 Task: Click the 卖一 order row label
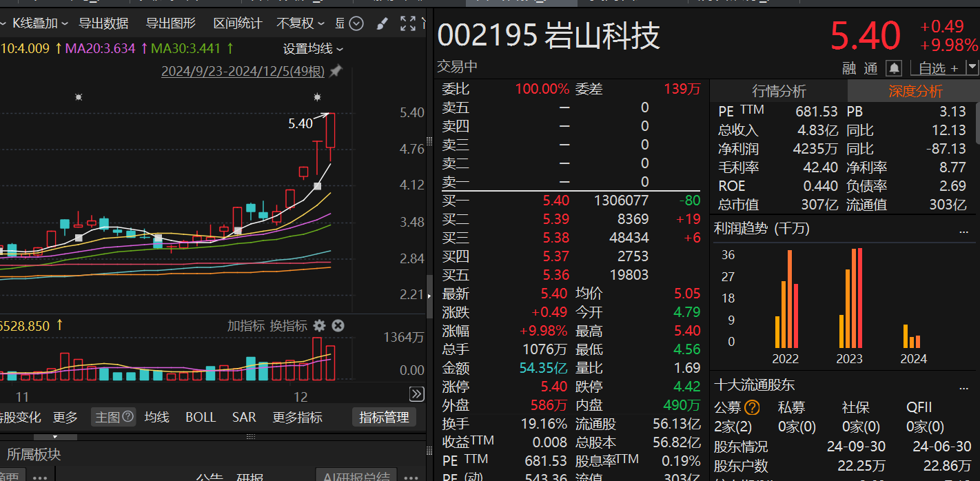[455, 182]
